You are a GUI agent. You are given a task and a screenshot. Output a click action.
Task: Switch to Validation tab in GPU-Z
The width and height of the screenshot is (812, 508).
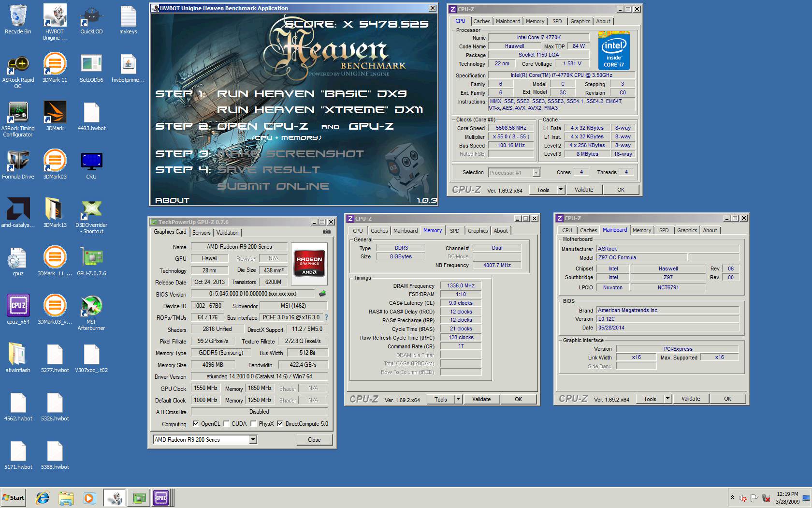click(227, 233)
